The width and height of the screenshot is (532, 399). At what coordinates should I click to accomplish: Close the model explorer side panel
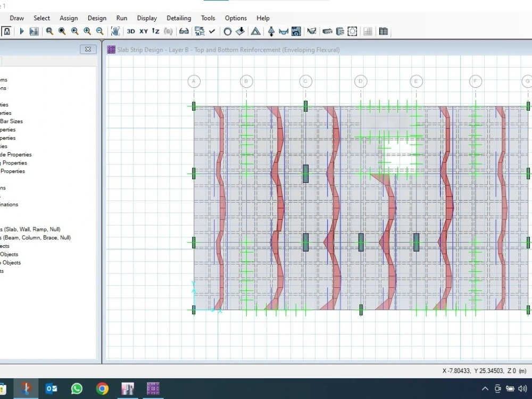pos(88,49)
